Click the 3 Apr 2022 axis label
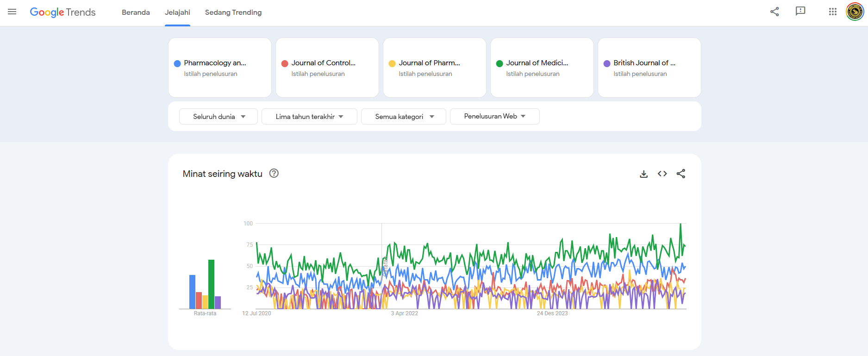868x356 pixels. [404, 313]
